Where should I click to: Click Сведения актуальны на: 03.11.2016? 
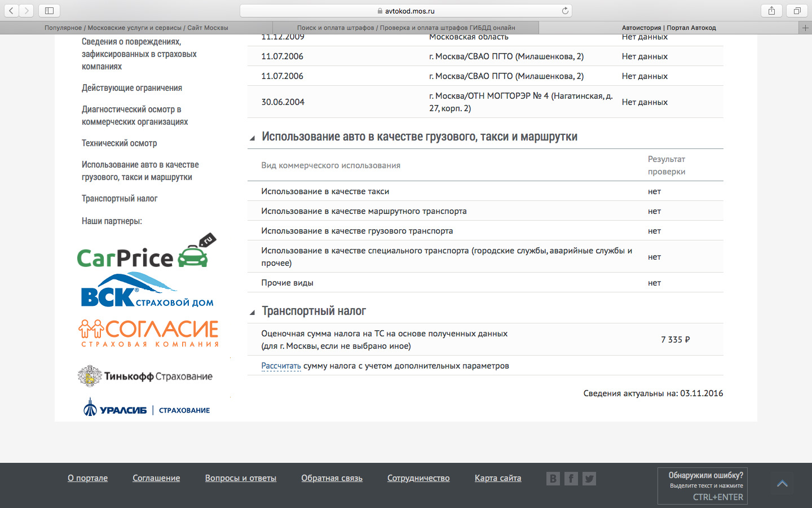(653, 393)
